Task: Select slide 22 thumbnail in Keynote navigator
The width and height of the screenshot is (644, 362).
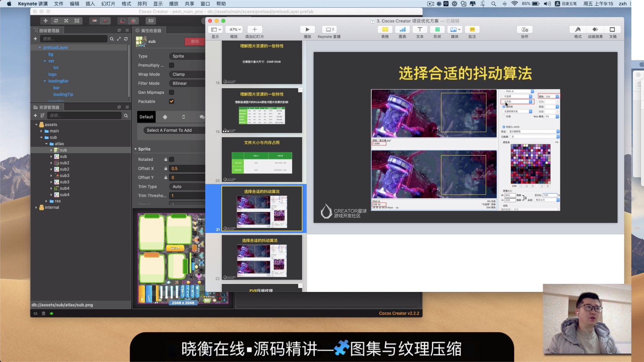Action: pyautogui.click(x=262, y=257)
